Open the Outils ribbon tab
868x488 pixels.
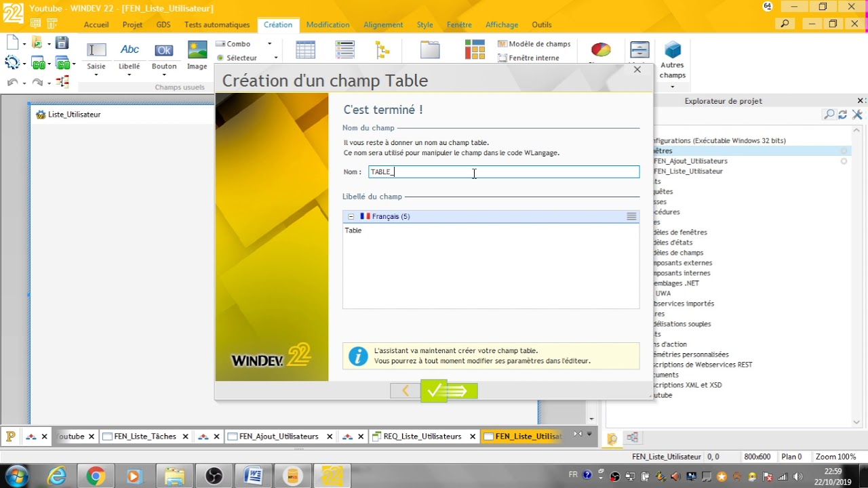(542, 25)
